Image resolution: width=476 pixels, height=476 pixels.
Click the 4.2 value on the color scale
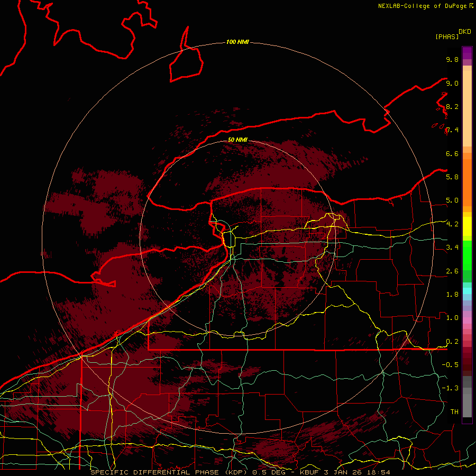pyautogui.click(x=452, y=224)
